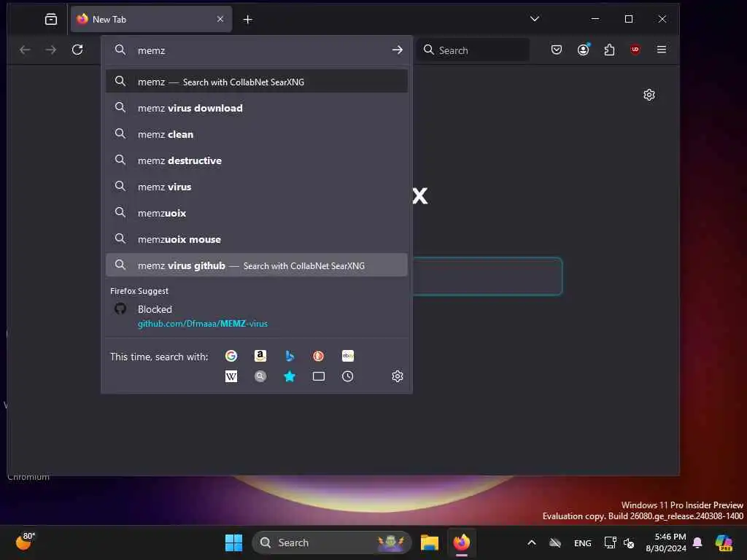Screen dimensions: 747x560
Task: Search this time with Amazon
Action: pyautogui.click(x=260, y=356)
